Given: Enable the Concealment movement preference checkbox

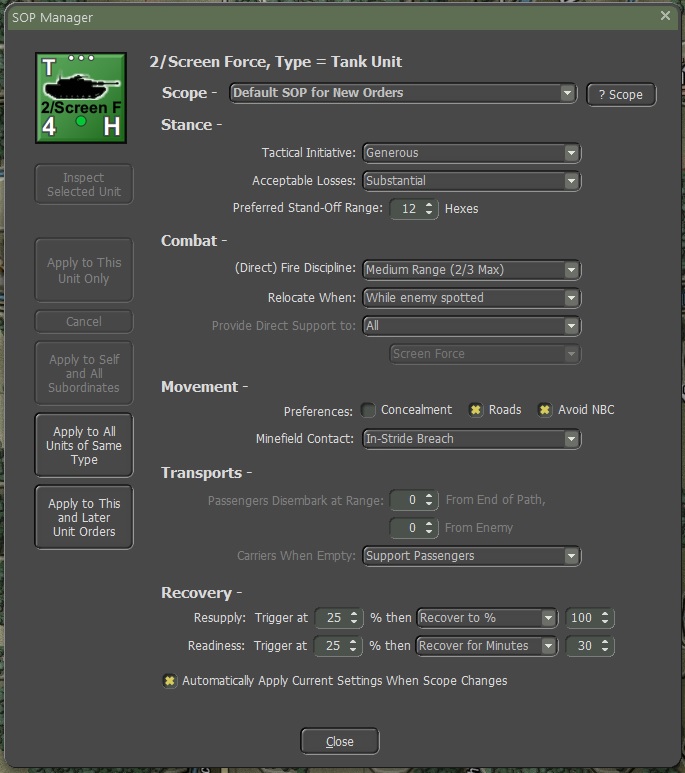Looking at the screenshot, I should [368, 410].
